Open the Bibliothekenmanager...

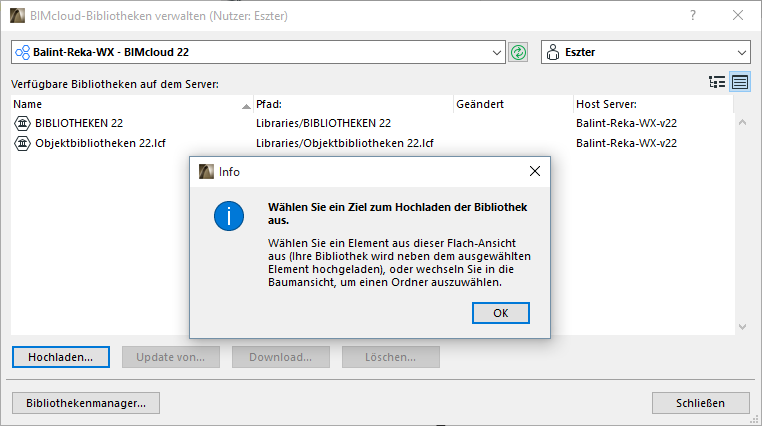click(86, 403)
